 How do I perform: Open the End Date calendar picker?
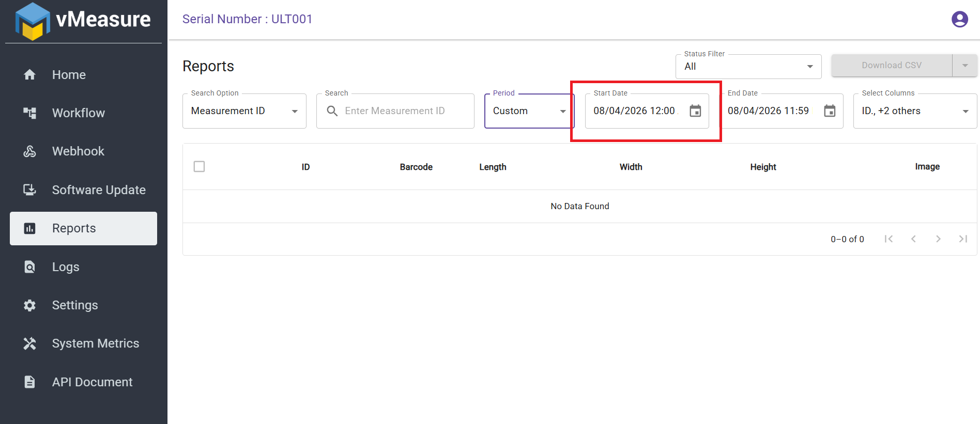click(830, 111)
